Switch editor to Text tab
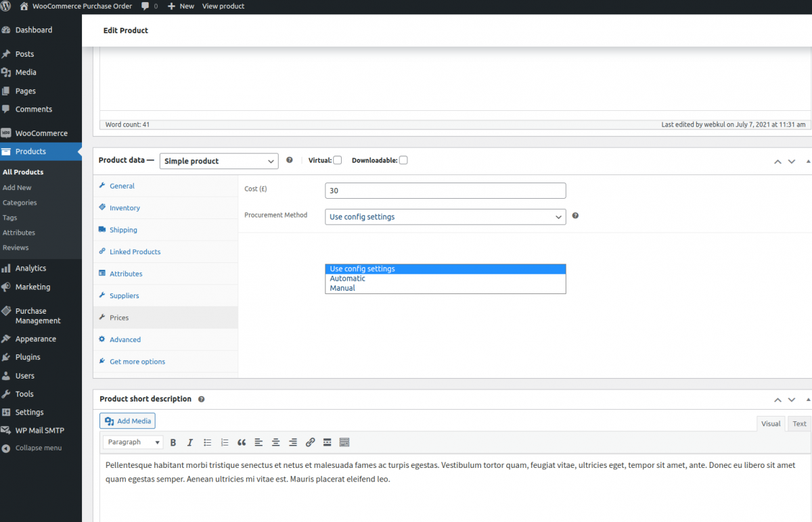This screenshot has width=812, height=522. point(799,424)
